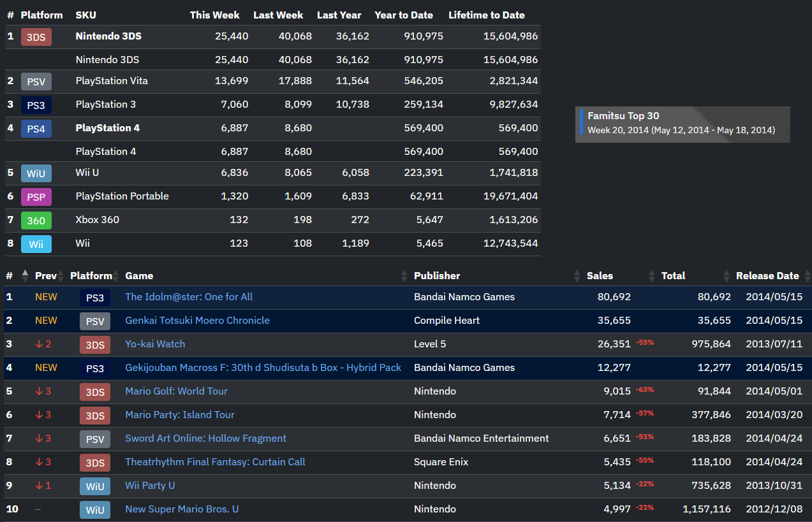Click the 3DS platform badge for Nintendo 3DS
The image size is (812, 522).
coord(36,37)
